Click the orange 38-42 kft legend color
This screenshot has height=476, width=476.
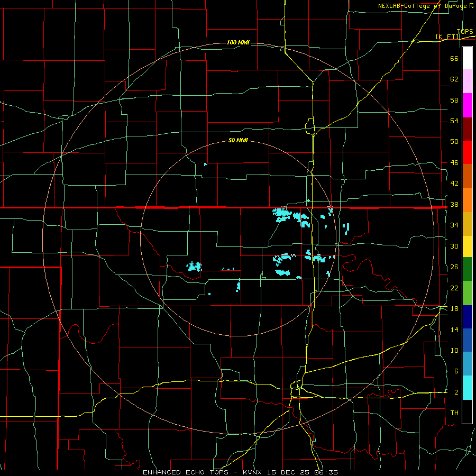pyautogui.click(x=467, y=200)
